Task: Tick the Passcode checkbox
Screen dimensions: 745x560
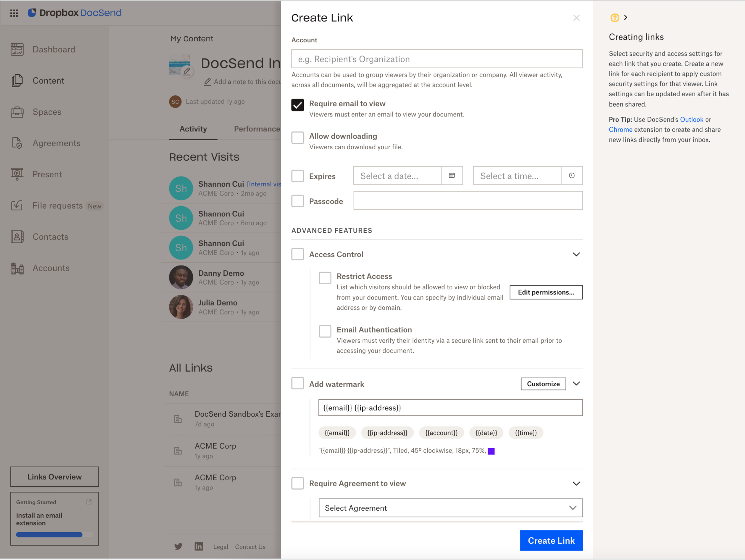Action: pos(297,201)
